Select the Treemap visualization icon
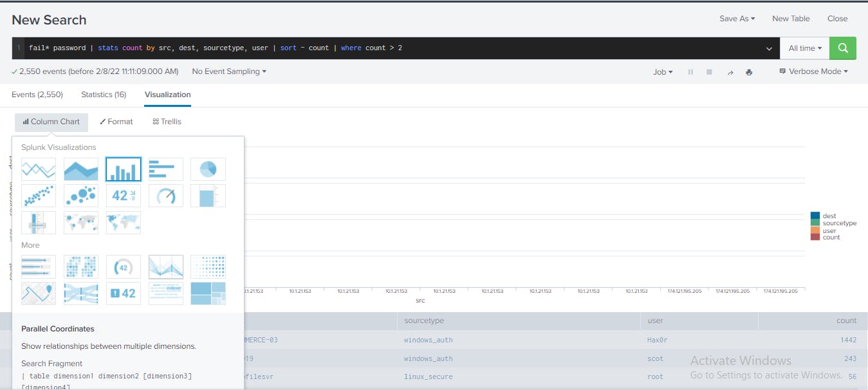 [x=208, y=293]
